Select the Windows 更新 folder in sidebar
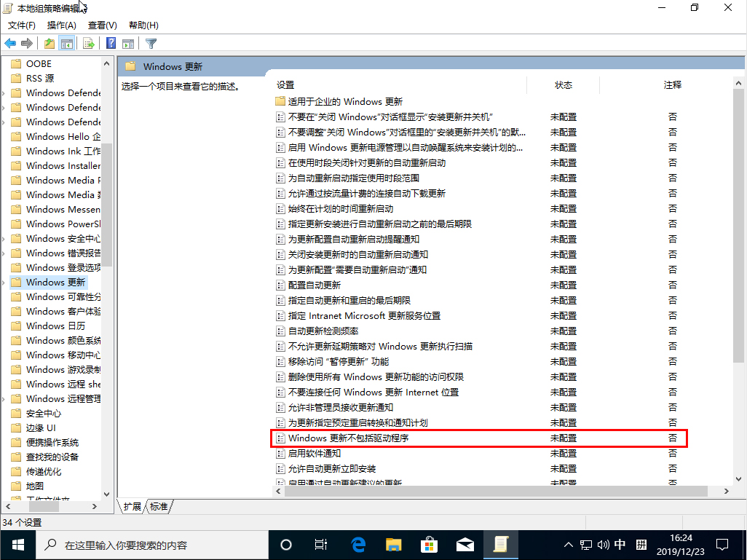This screenshot has width=747, height=560. pyautogui.click(x=51, y=282)
